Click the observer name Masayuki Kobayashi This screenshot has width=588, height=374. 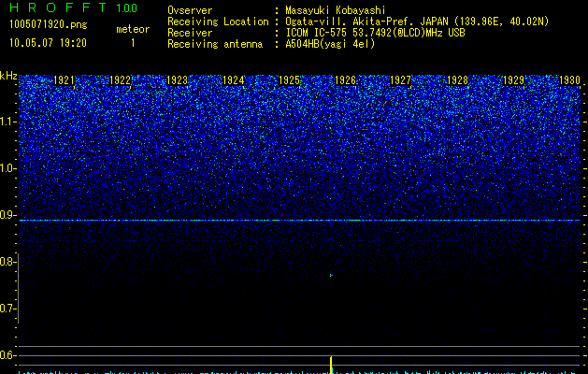336,10
